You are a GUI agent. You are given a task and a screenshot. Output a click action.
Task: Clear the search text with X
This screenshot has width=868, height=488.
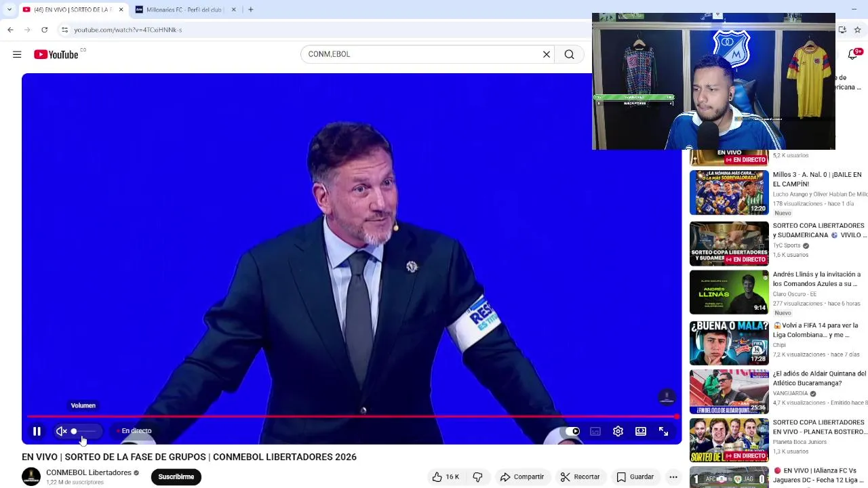tap(547, 54)
